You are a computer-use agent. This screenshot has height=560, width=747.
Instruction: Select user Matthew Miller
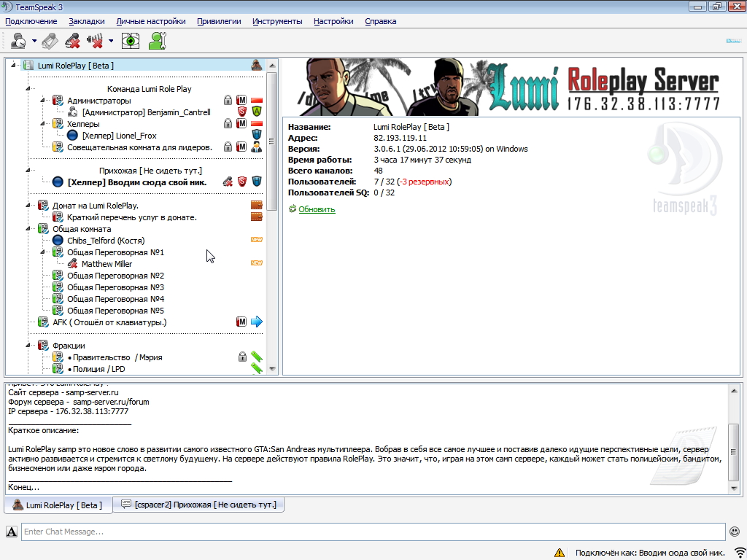(107, 264)
